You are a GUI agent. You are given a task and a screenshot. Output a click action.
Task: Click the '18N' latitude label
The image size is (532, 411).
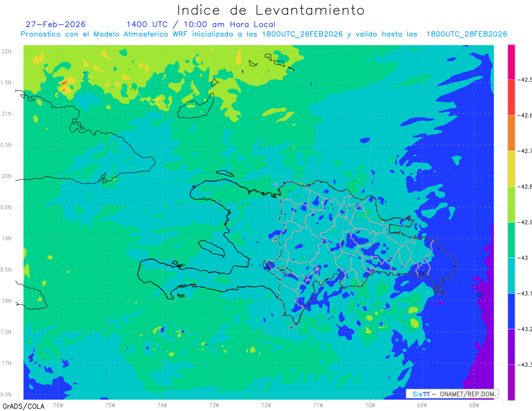pyautogui.click(x=7, y=301)
